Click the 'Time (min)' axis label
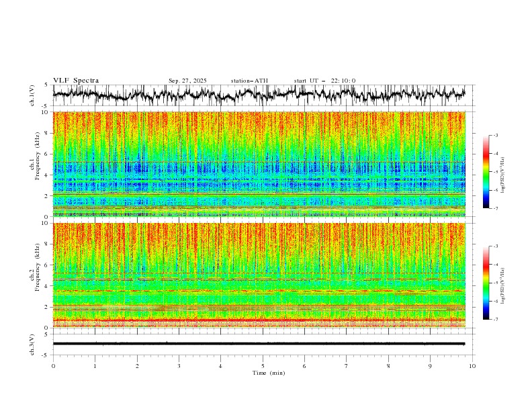Screen dimensions: 532x411 [269, 373]
